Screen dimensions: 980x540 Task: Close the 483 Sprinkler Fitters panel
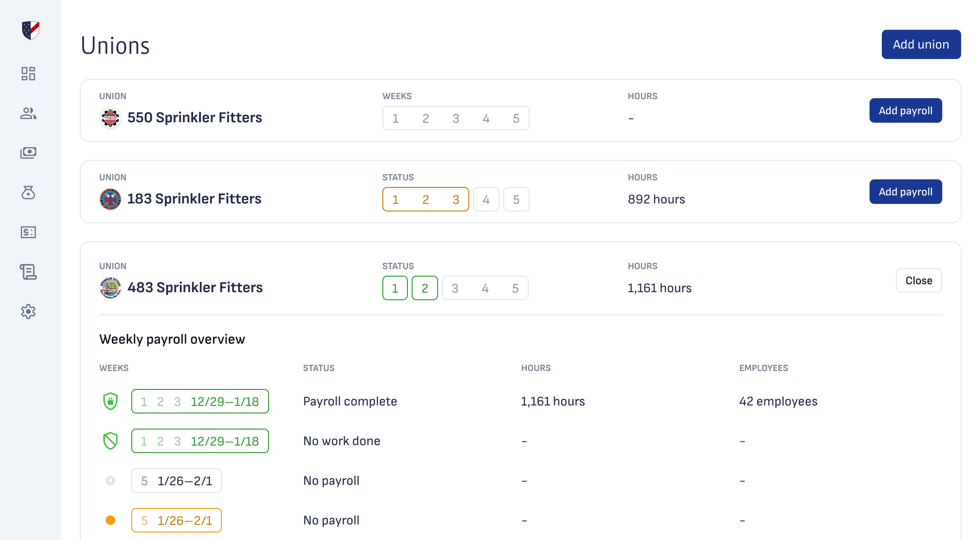919,280
